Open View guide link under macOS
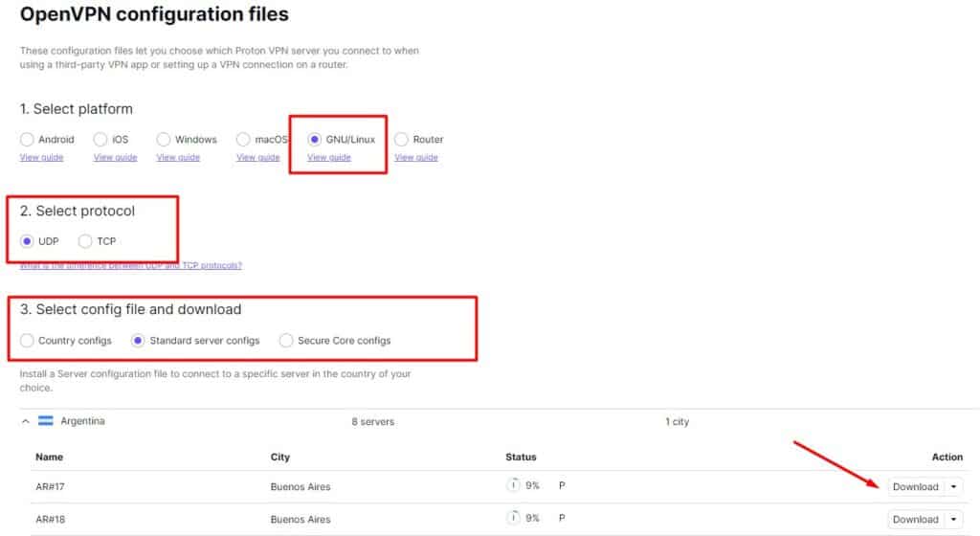980x536 pixels. (258, 157)
